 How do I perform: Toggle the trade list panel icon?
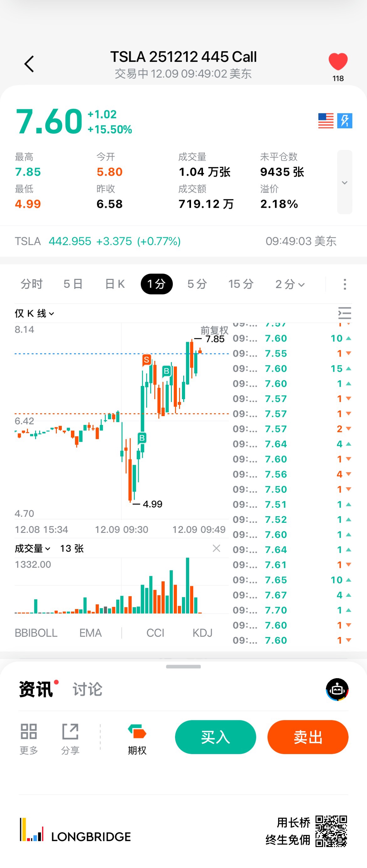pos(344,313)
